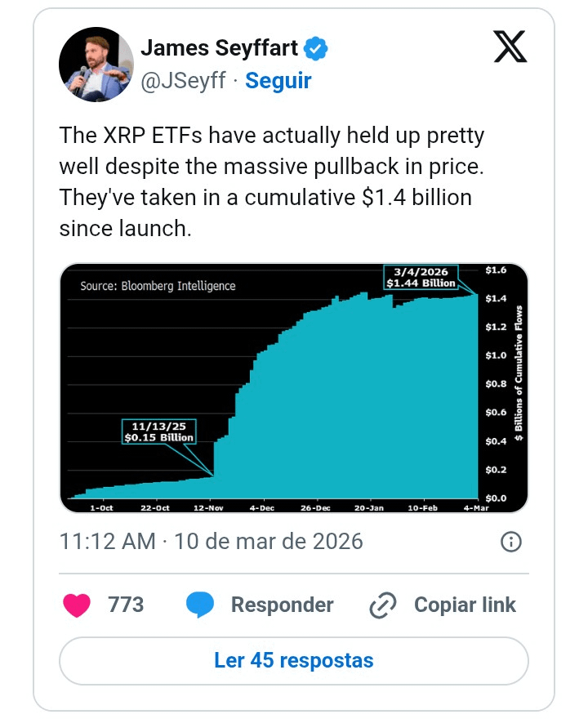Click the tweet text about XRP ETFs

click(x=271, y=181)
